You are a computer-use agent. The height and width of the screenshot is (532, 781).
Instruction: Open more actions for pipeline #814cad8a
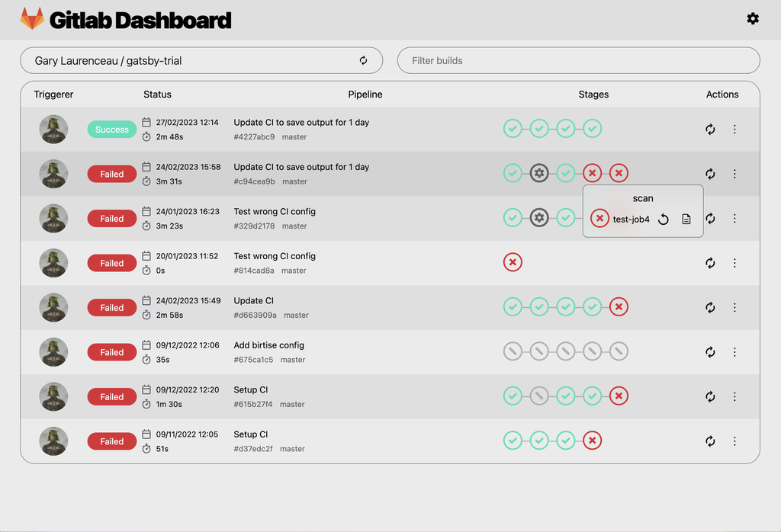tap(734, 263)
